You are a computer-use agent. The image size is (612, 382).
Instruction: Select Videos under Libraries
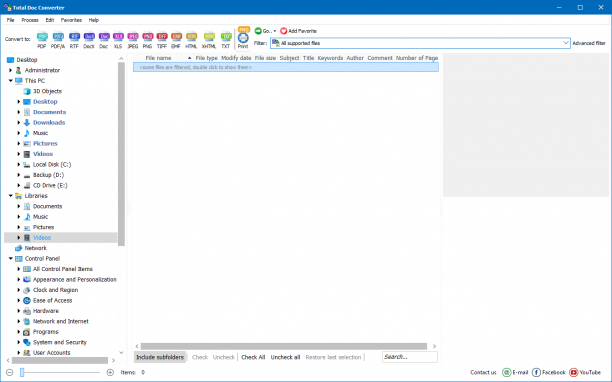click(x=42, y=237)
